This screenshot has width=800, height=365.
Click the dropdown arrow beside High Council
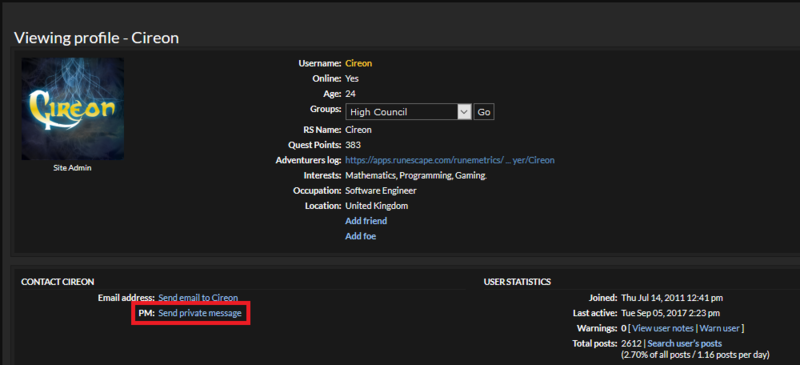point(464,112)
